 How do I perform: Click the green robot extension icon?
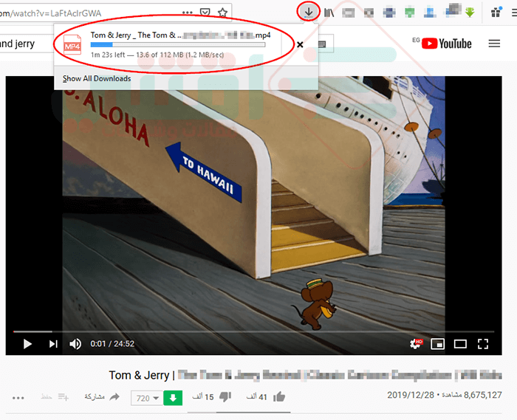(409, 13)
